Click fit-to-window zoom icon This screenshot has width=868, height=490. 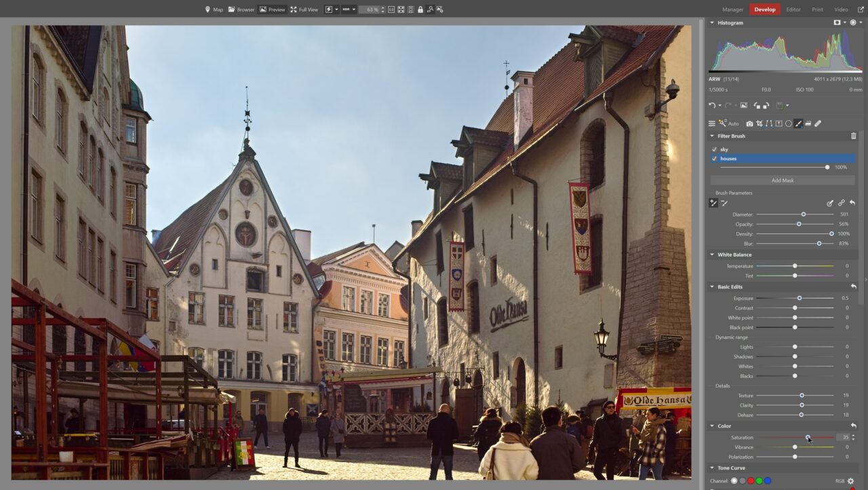coord(401,10)
